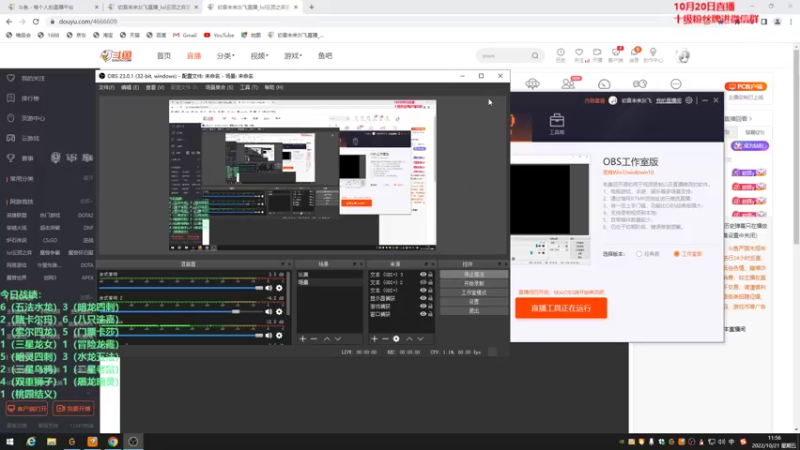800x450 pixels.
Task: Click 停止推流 button in OBS controls
Action: pyautogui.click(x=474, y=274)
